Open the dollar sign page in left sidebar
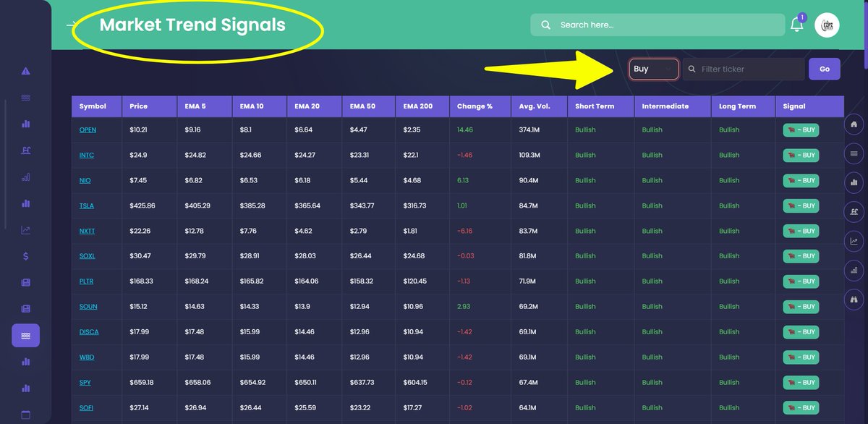Viewport: 868px width, 424px height. click(25, 256)
